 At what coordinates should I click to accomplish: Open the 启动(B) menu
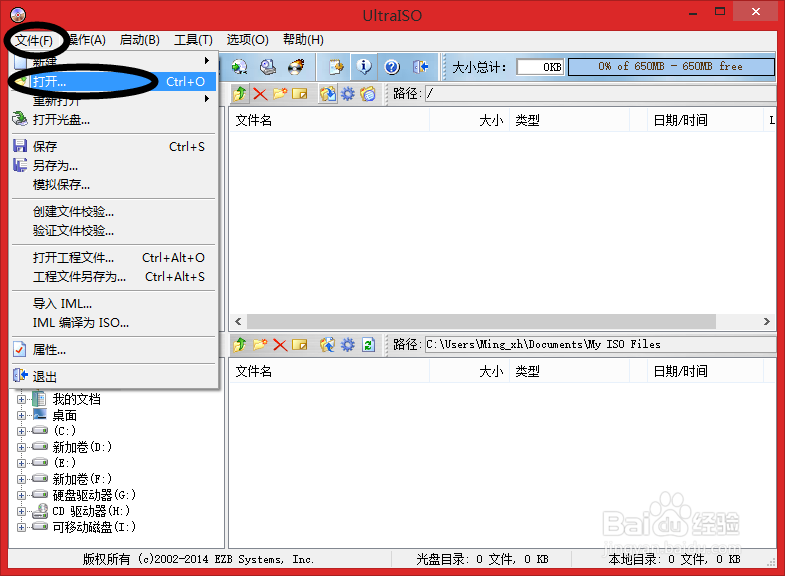tap(140, 40)
